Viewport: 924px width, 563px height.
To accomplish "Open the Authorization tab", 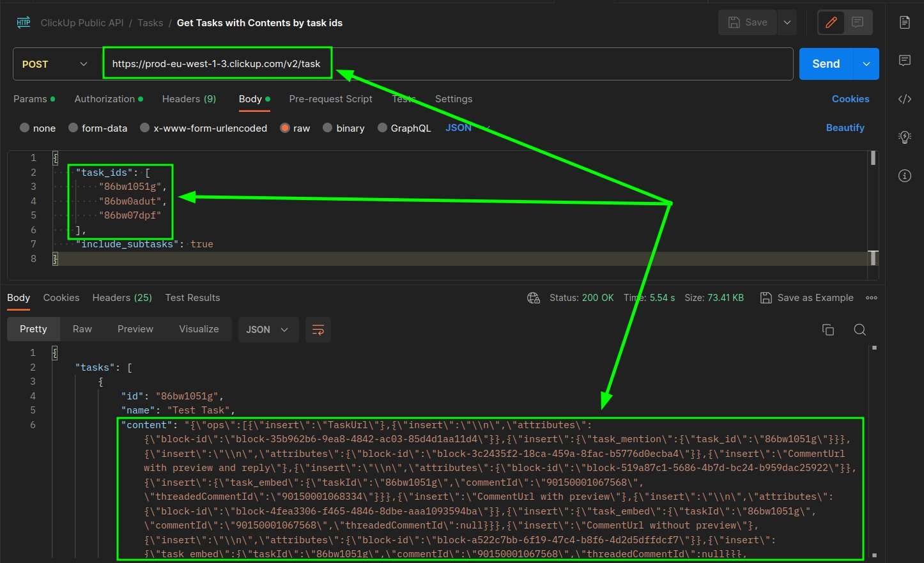I will click(x=109, y=99).
